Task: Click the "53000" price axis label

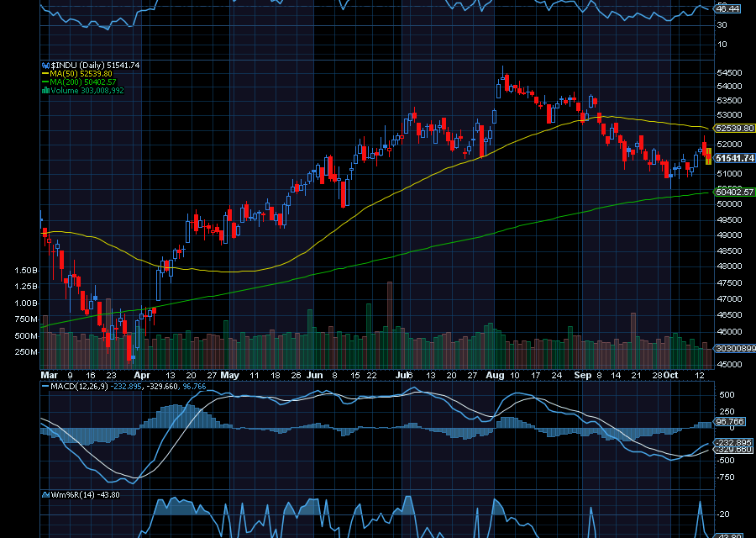Action: click(x=729, y=115)
